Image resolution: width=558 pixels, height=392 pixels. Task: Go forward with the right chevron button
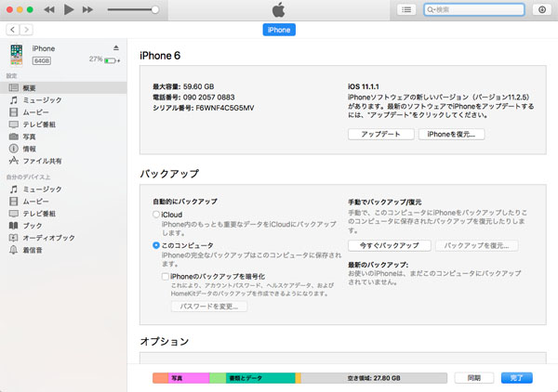(x=26, y=30)
